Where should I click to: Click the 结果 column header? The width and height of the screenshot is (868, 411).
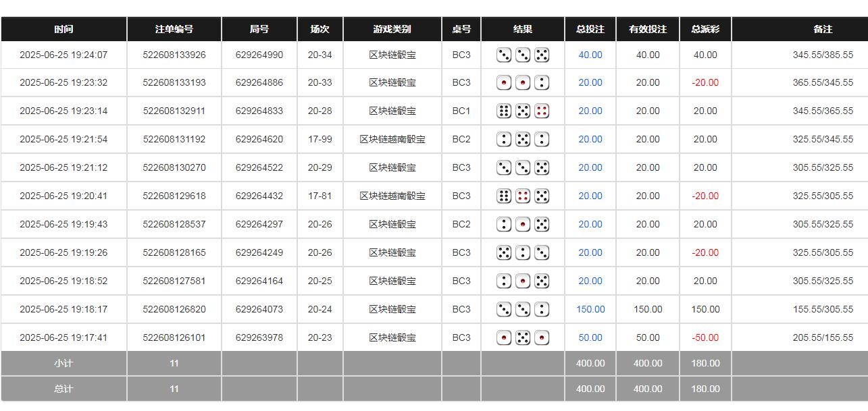(521, 28)
